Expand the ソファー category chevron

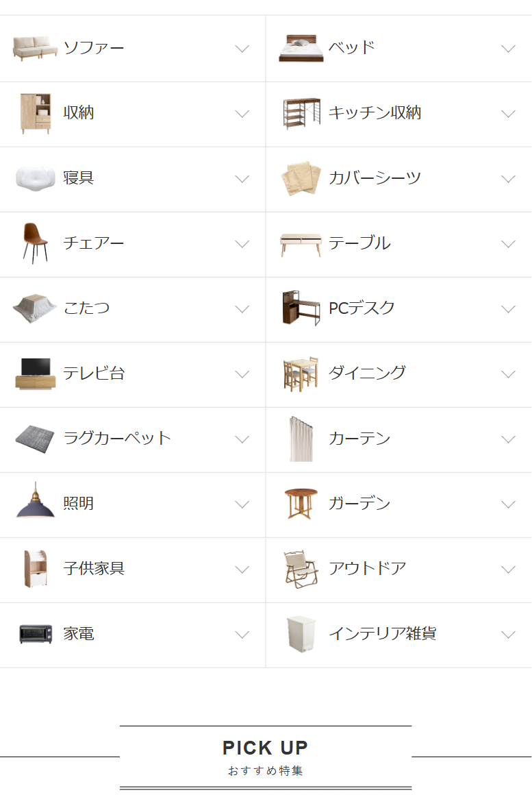coord(242,49)
